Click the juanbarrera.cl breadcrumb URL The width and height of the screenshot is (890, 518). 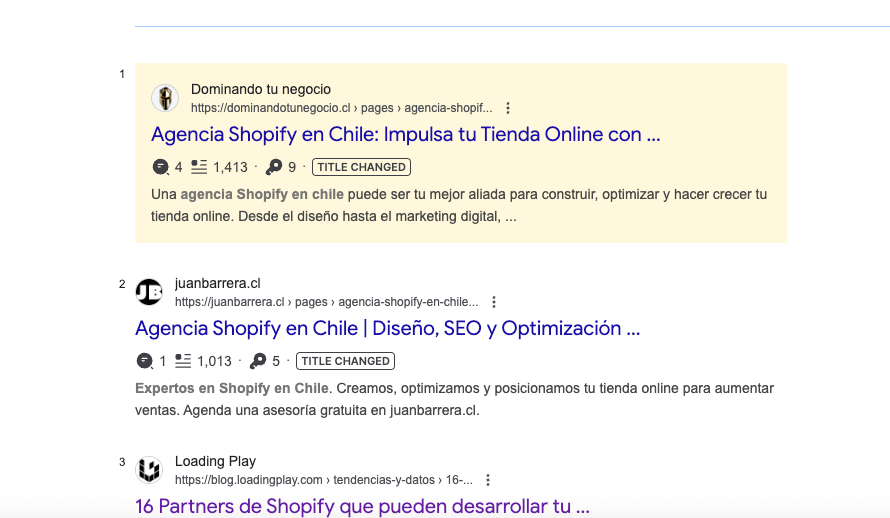pyautogui.click(x=326, y=302)
